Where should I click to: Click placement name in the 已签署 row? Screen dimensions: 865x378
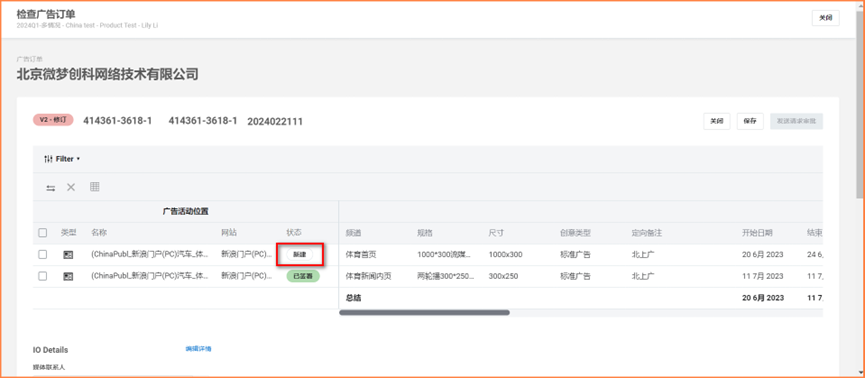click(x=150, y=276)
